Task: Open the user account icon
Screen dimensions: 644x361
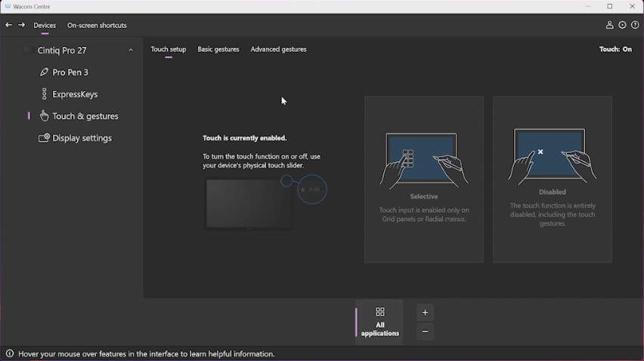Action: [x=609, y=25]
